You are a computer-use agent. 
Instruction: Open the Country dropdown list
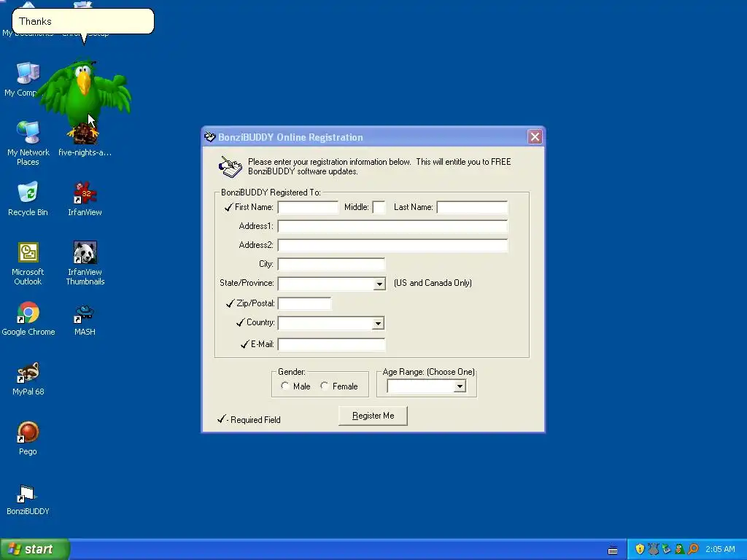(x=378, y=323)
